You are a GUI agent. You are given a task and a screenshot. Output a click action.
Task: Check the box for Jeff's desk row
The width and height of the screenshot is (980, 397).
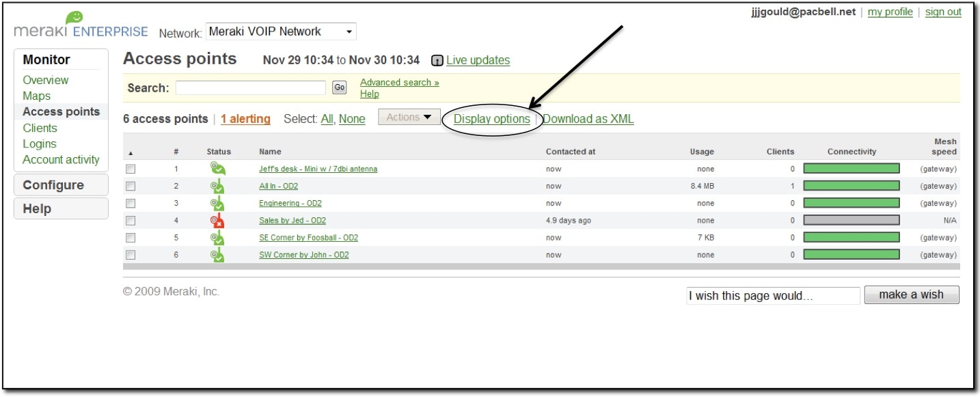131,169
